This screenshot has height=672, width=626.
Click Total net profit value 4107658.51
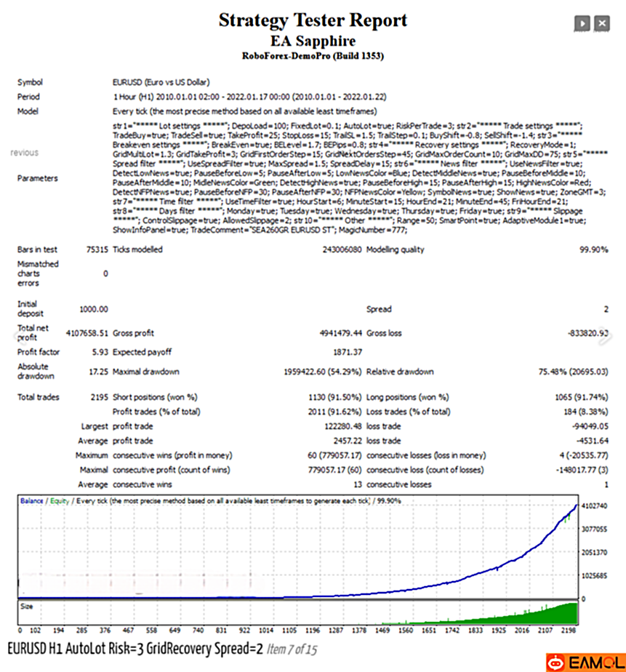(x=87, y=333)
